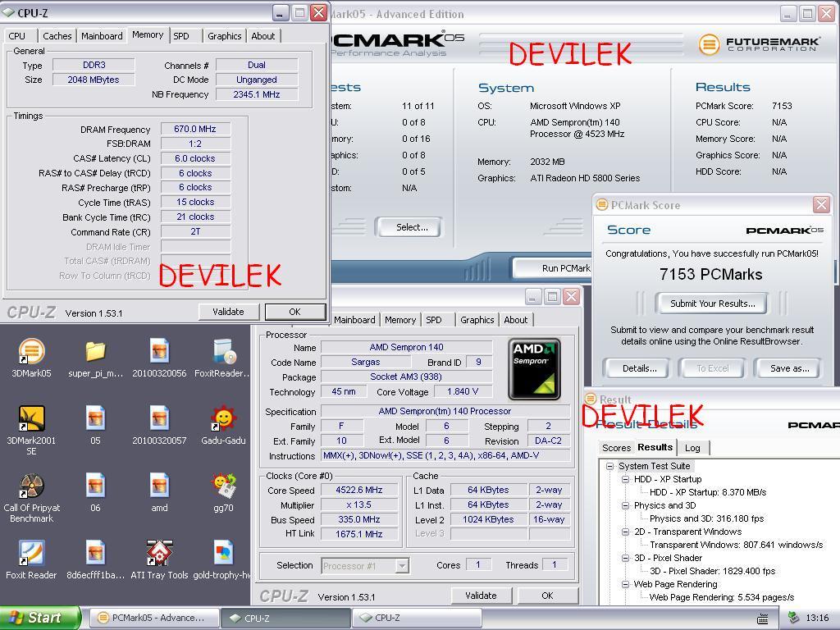
Task: Open SPD tab in top CPU-Z window
Action: (181, 36)
